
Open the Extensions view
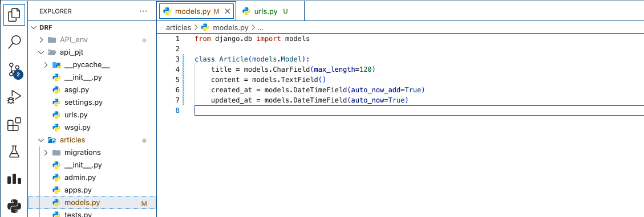(x=14, y=124)
